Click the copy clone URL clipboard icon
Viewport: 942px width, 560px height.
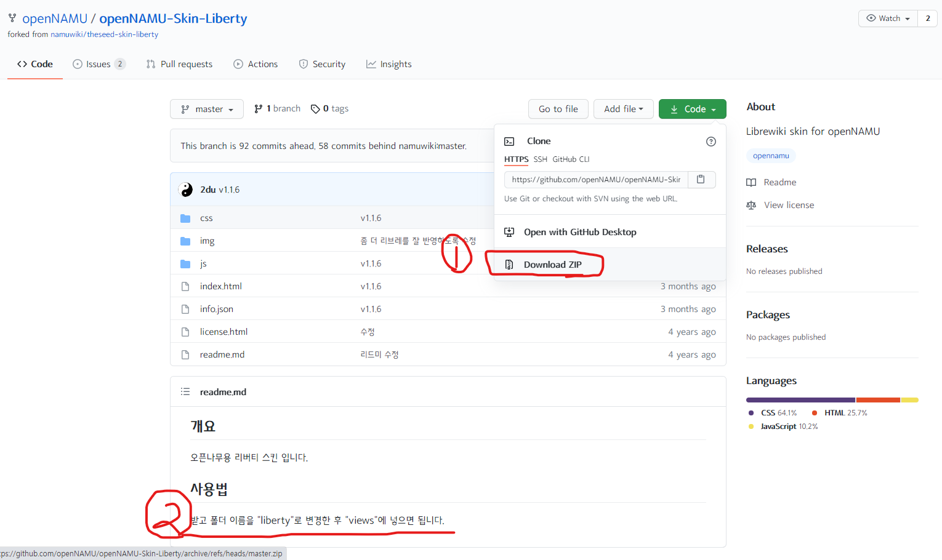coord(701,179)
